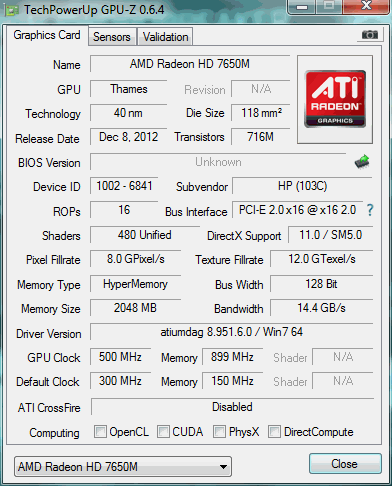
Task: Toggle the CUDA checkbox
Action: tap(163, 431)
